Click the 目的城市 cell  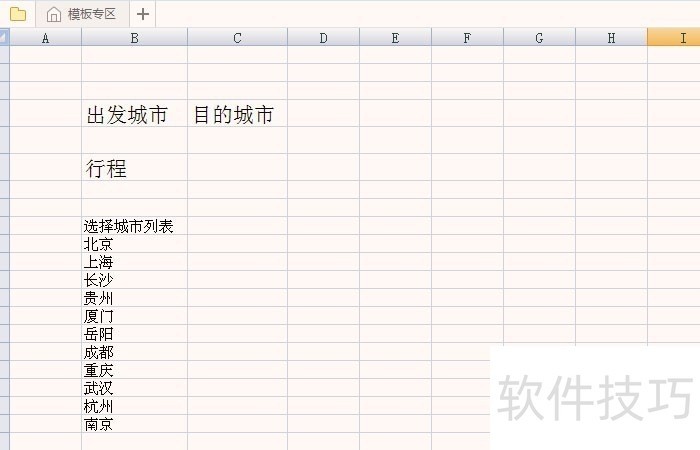(234, 115)
